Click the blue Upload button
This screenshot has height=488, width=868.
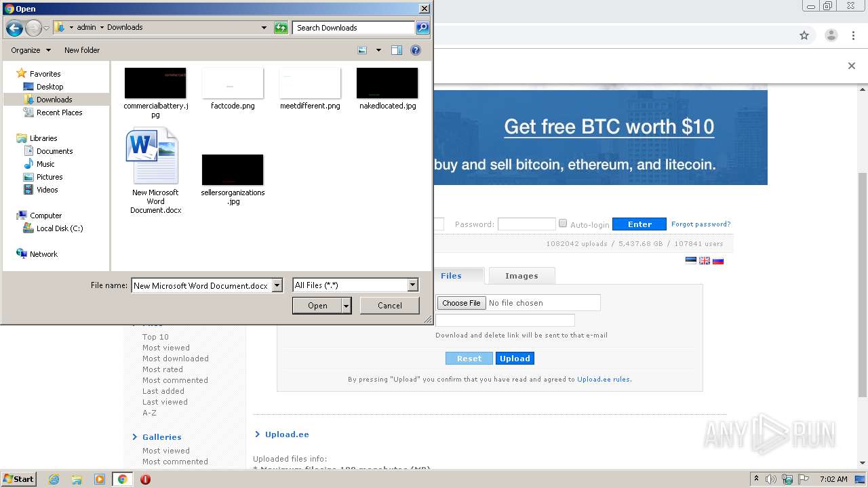point(515,359)
